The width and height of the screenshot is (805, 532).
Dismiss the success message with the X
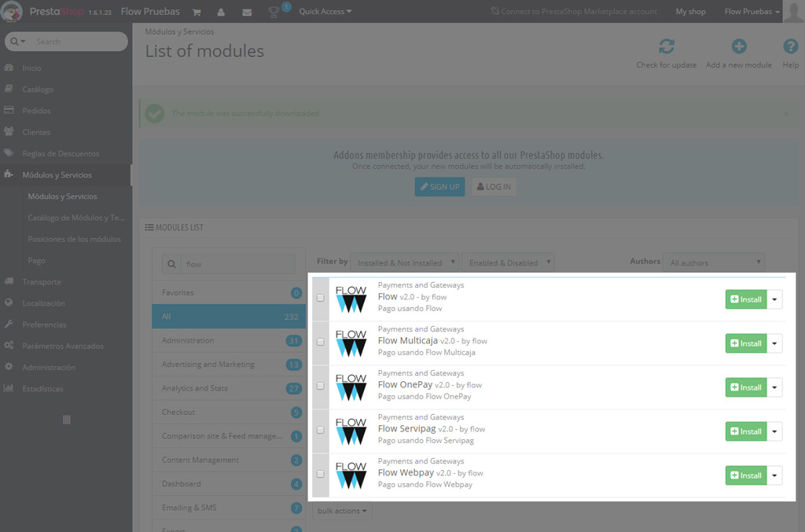point(786,113)
